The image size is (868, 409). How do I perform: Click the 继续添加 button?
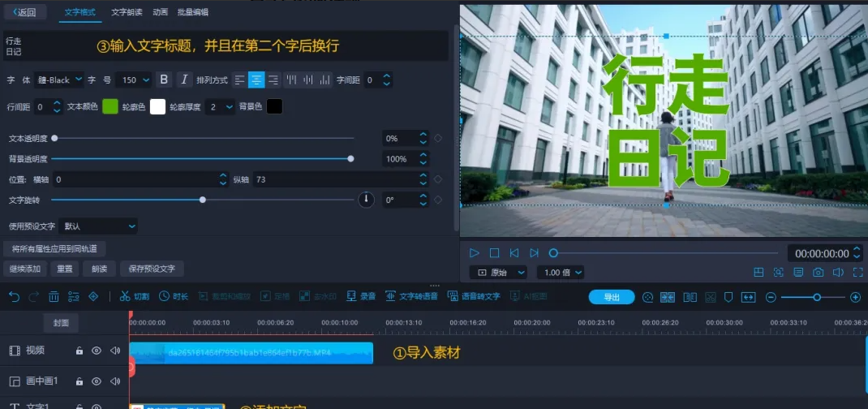tap(25, 269)
